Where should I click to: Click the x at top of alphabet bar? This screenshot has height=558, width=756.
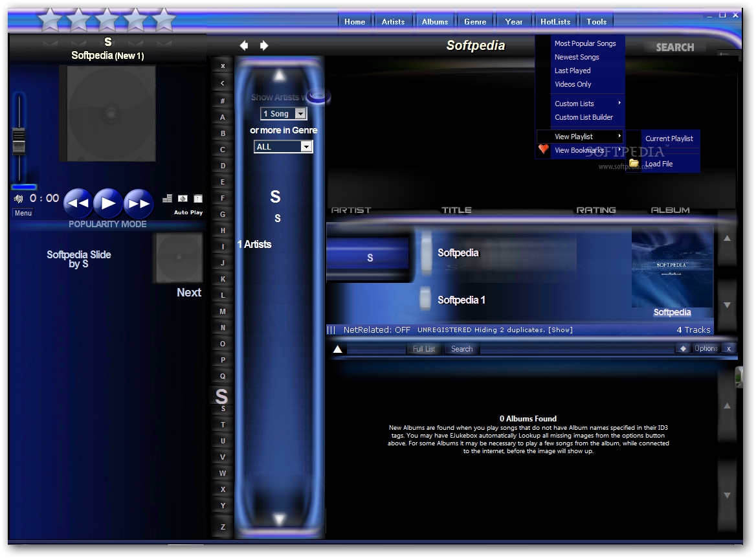[223, 66]
